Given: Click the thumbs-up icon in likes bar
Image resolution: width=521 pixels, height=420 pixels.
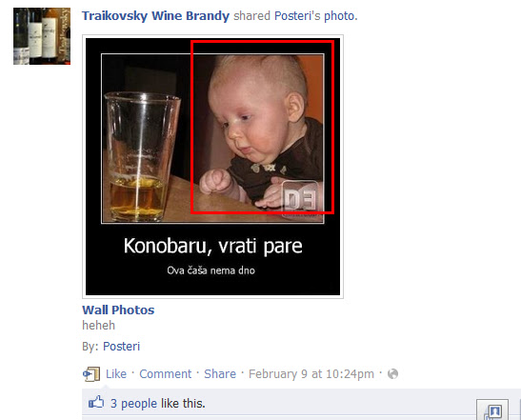Looking at the screenshot, I should point(96,403).
